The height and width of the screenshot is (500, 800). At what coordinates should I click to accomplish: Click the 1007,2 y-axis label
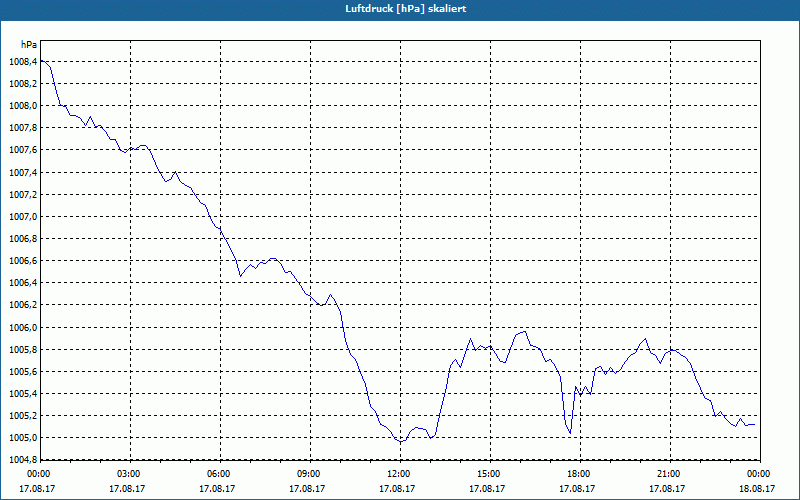point(23,194)
